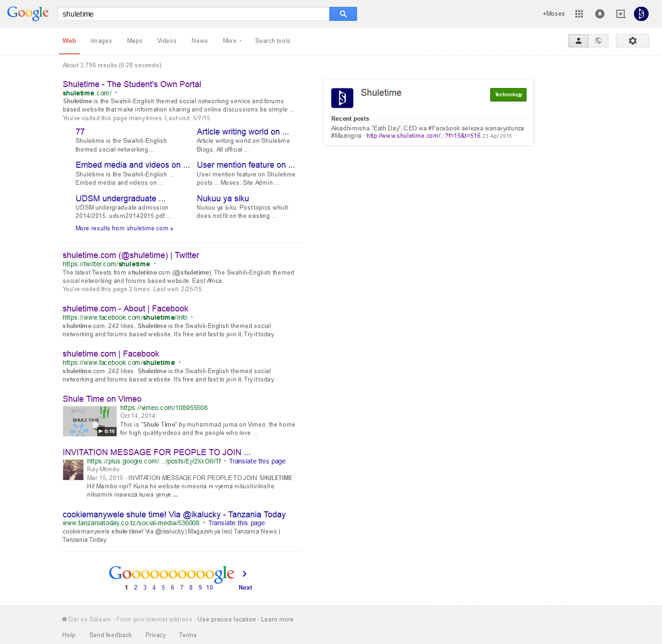Switch to the News tab

(199, 41)
